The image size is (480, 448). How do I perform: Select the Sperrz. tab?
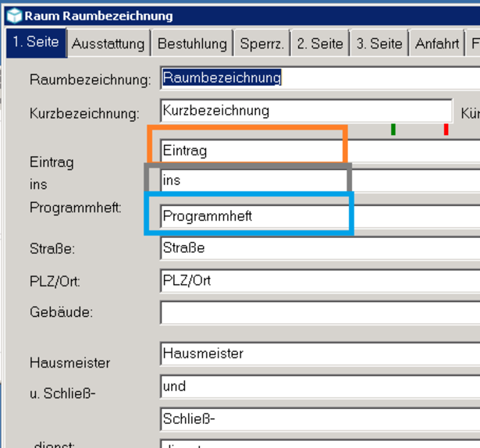(x=261, y=43)
